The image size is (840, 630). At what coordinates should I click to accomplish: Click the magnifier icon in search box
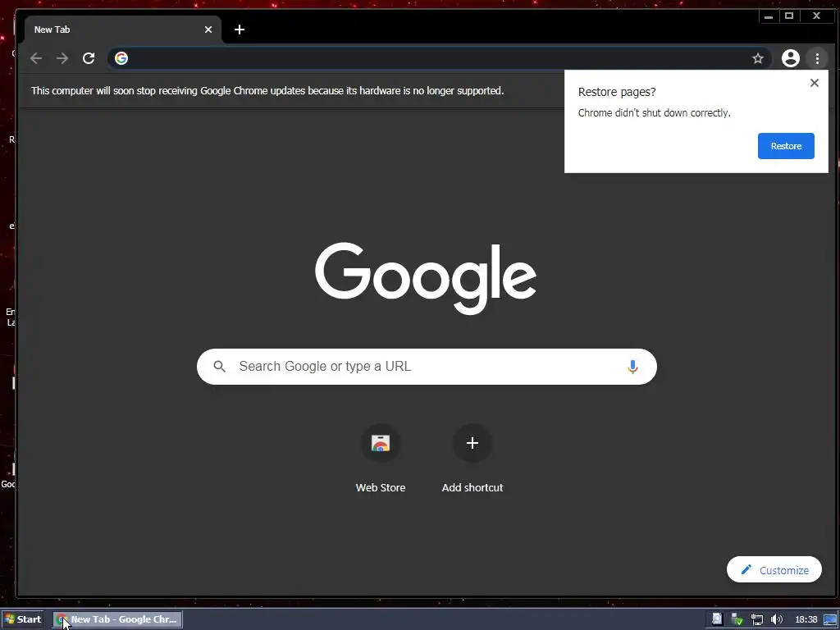point(219,367)
